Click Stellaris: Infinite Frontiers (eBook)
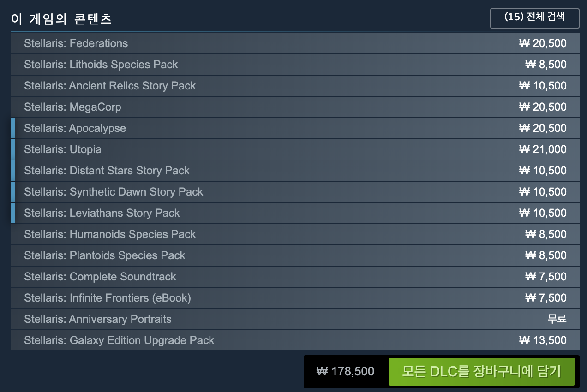This screenshot has width=587, height=392. click(108, 298)
